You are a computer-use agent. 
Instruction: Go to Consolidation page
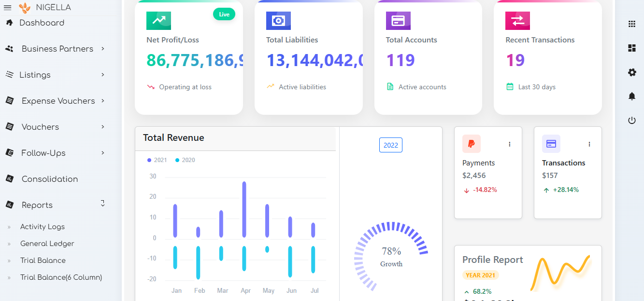click(49, 179)
